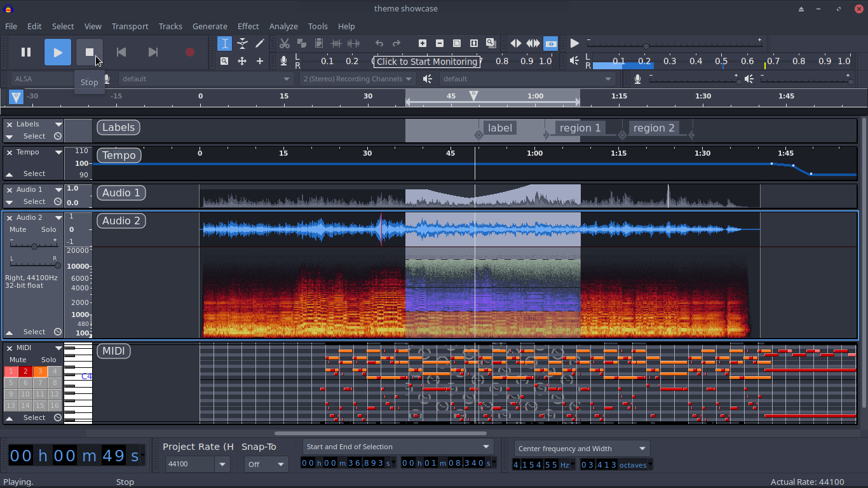Open the Analyze menu
The width and height of the screenshot is (868, 488).
coord(283,26)
